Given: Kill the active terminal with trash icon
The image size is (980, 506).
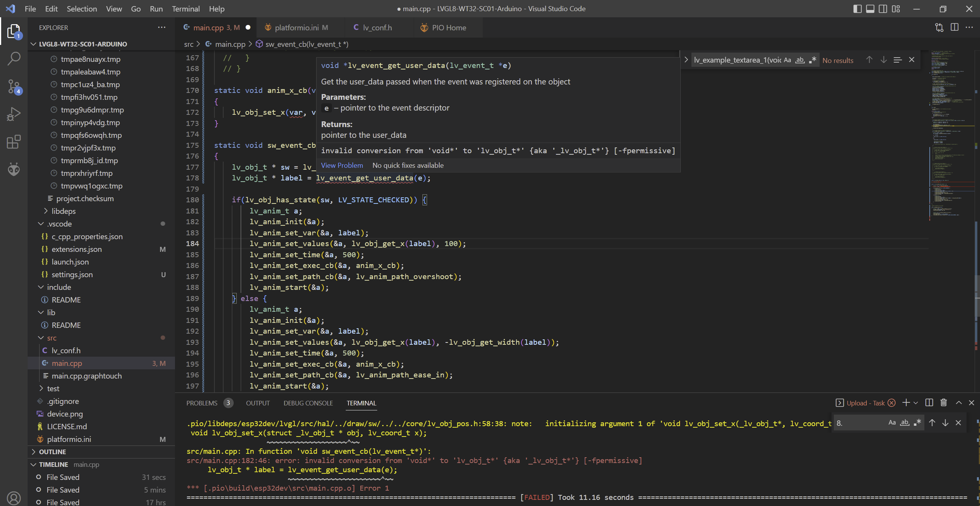Looking at the screenshot, I should (943, 403).
